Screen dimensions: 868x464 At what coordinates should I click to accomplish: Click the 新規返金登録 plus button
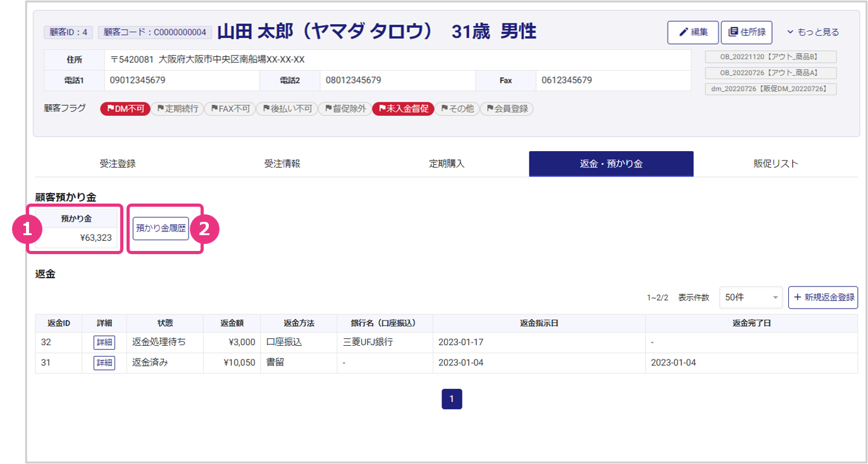(x=823, y=297)
